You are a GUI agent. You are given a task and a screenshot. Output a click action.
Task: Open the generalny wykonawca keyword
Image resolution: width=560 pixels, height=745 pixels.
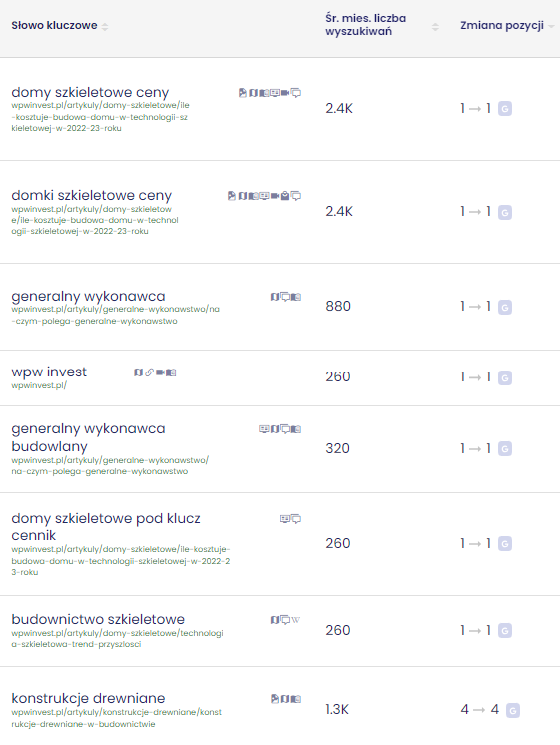click(x=88, y=296)
